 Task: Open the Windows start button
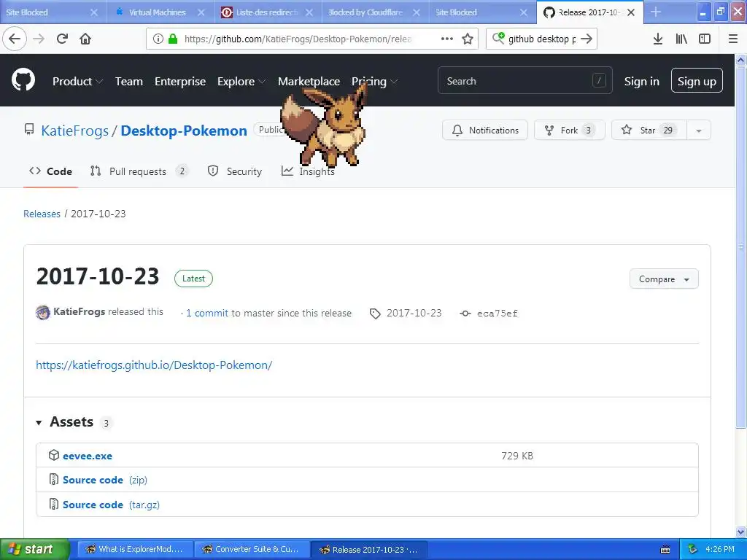[35, 550]
